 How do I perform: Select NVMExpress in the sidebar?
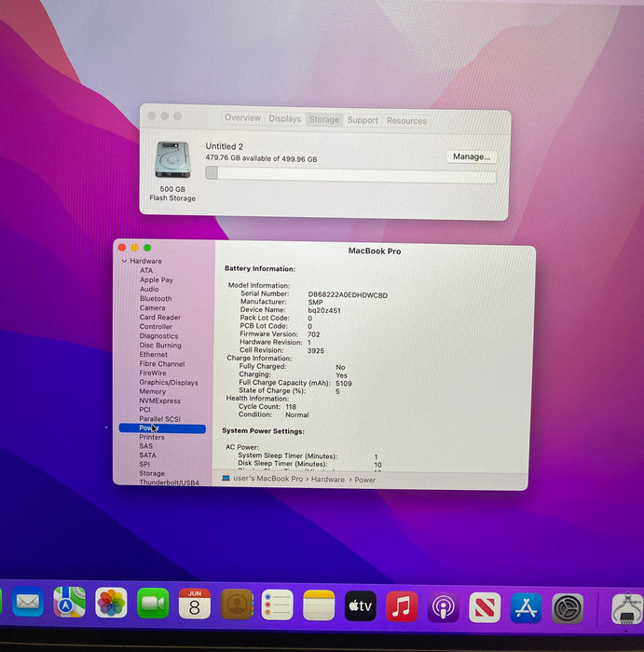[159, 401]
